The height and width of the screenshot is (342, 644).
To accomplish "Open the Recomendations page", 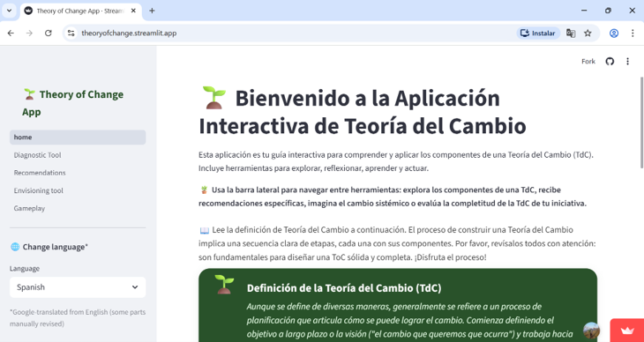I will (78, 173).
